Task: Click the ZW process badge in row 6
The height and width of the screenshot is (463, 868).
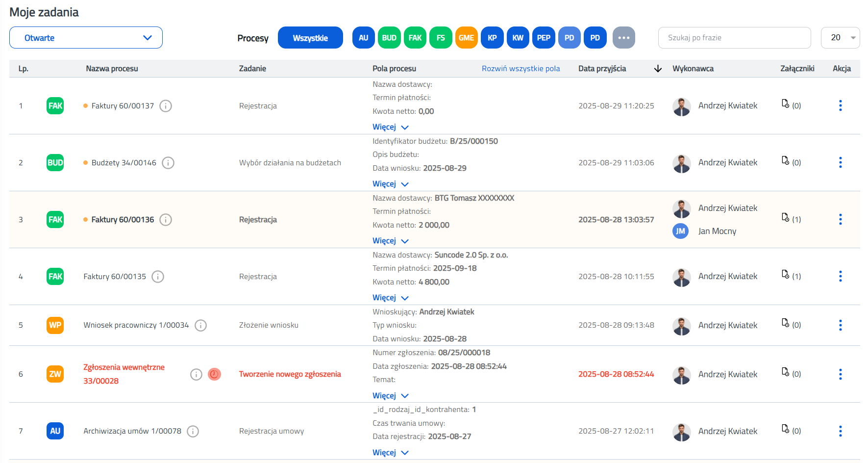Action: [55, 374]
